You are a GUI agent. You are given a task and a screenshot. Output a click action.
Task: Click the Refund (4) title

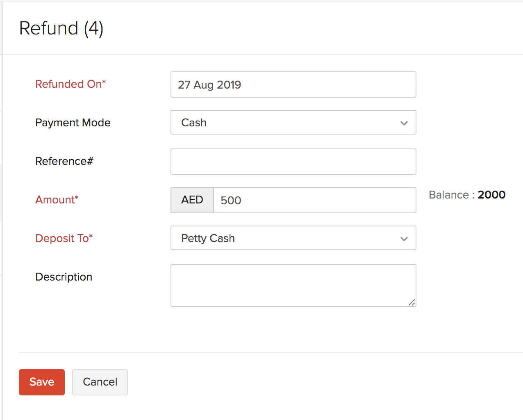[x=61, y=28]
